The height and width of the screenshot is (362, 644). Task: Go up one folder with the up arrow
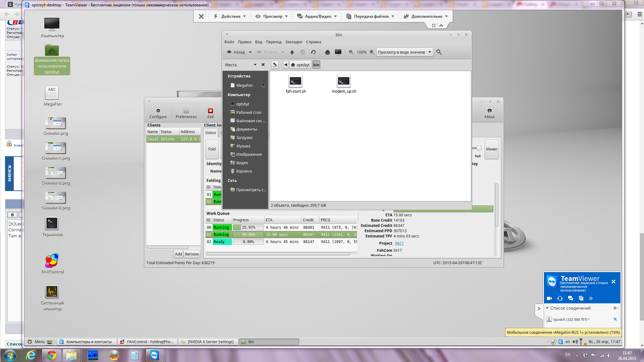tap(292, 52)
